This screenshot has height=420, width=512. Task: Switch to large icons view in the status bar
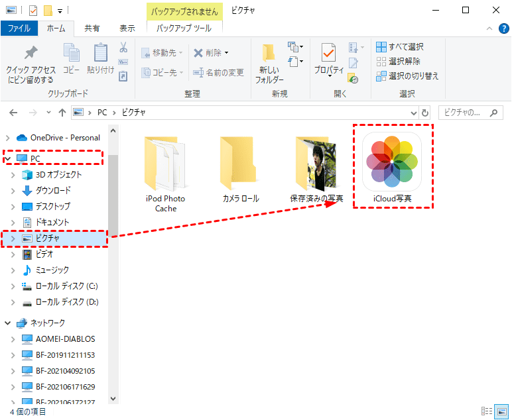(x=502, y=411)
